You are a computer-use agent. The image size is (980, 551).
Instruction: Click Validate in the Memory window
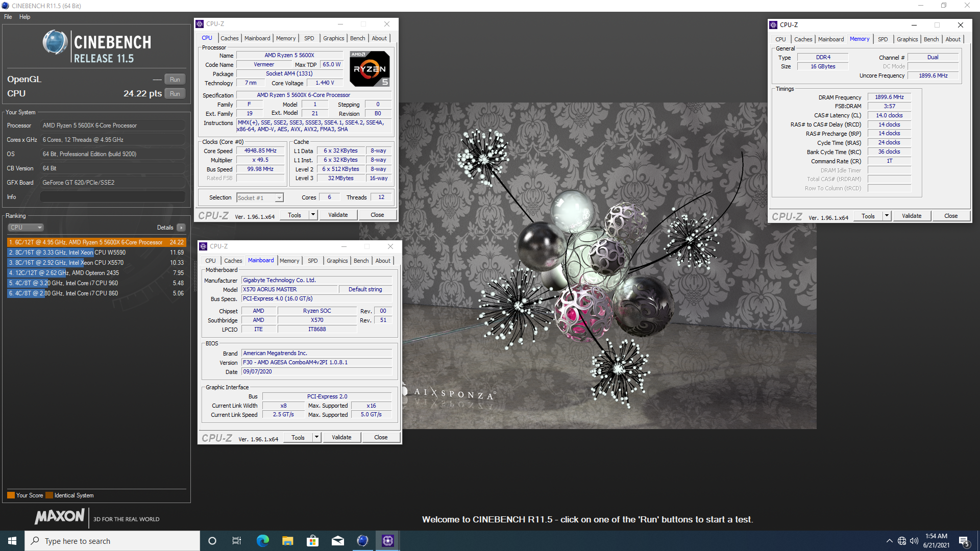coord(912,216)
